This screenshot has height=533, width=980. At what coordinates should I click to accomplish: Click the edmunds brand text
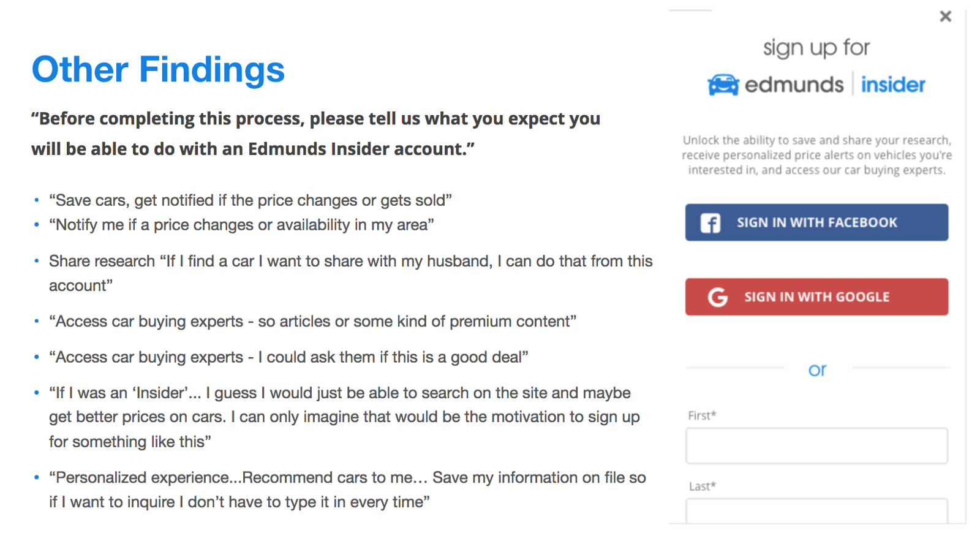[x=794, y=85]
